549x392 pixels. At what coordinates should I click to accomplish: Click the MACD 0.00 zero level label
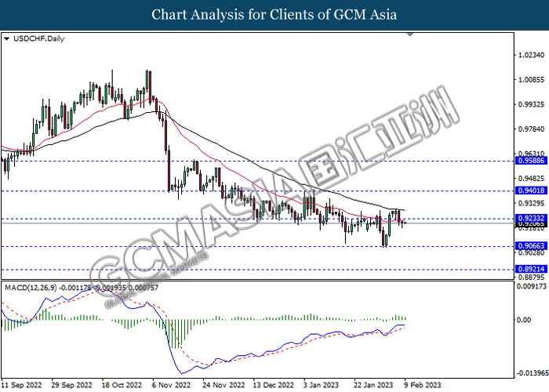(x=524, y=320)
